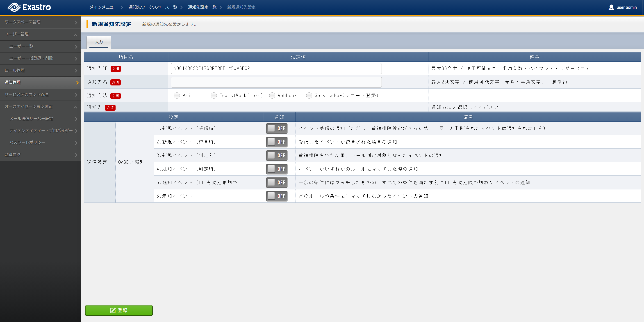Select the Mail notification method radio
The image size is (644, 322).
177,96
